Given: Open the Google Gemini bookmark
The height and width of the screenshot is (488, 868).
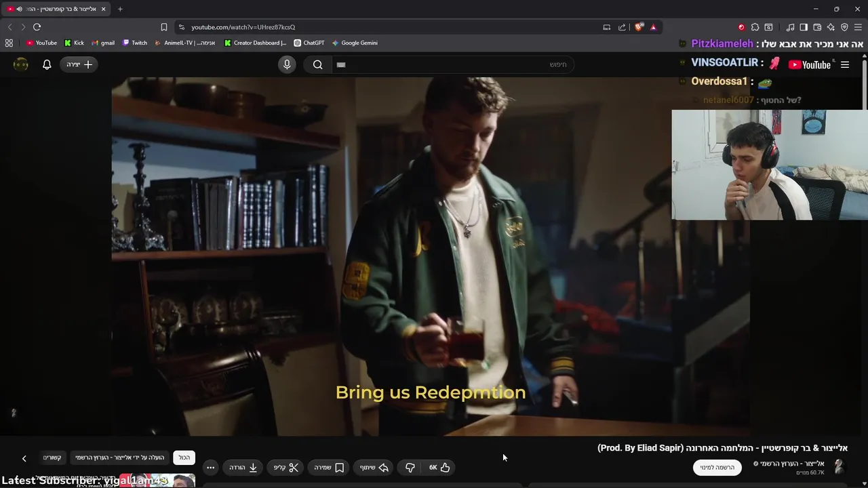Looking at the screenshot, I should (x=355, y=43).
